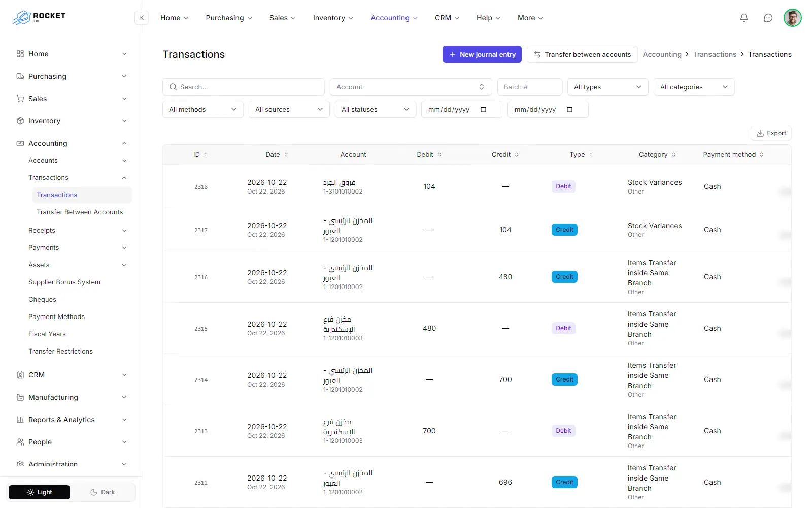812x508 pixels.
Task: Open the All types dropdown
Action: 608,87
